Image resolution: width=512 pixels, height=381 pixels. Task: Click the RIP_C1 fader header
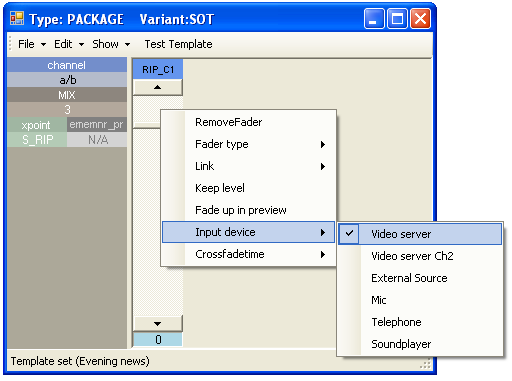click(x=158, y=69)
